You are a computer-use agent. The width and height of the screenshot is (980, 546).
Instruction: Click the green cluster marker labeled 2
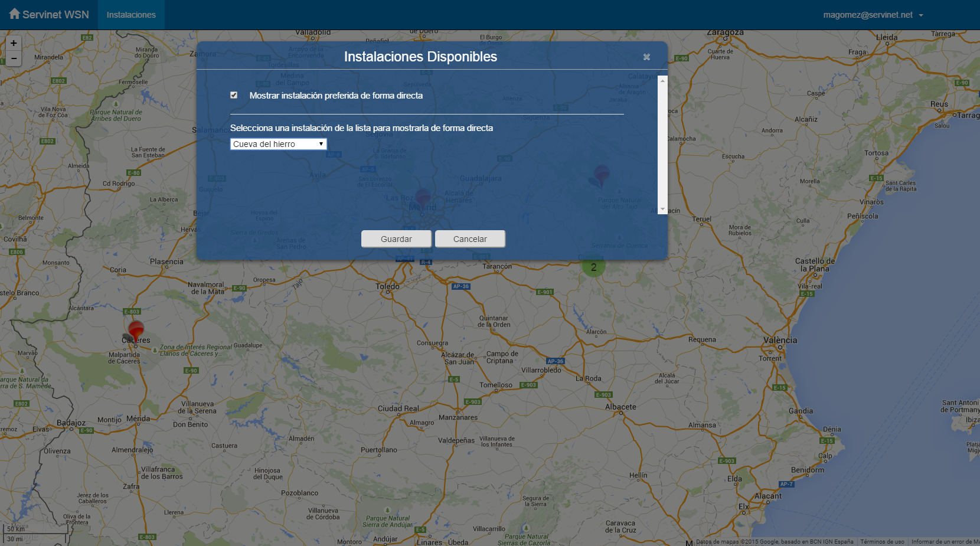tap(594, 267)
